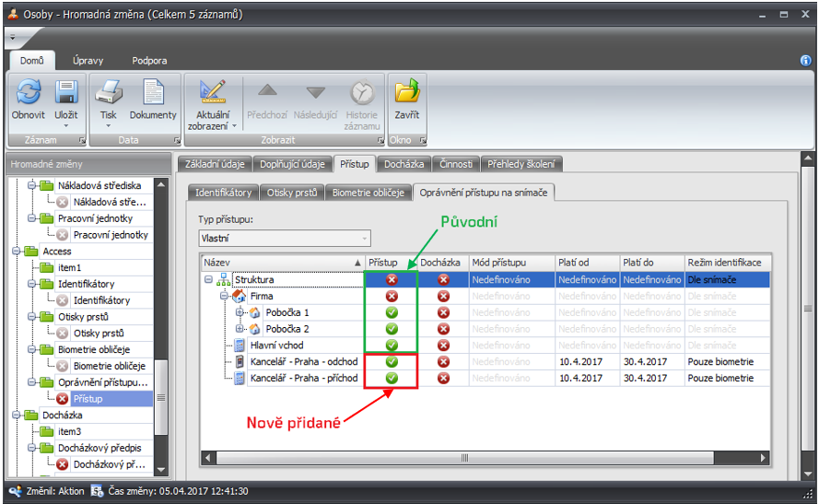Collapse the Docházka folder in sidebar
Viewport: 819px width, 504px height.
17,416
